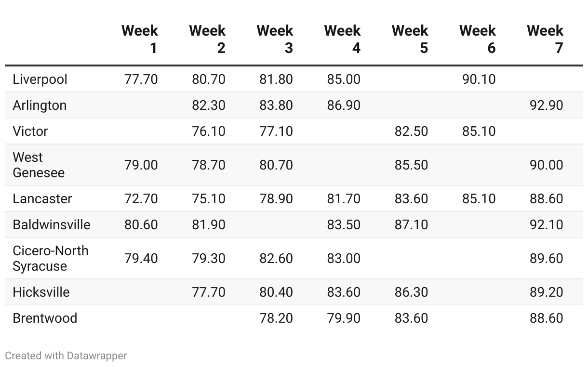Select the Liverpool row label
The image size is (588, 367).
[x=40, y=79]
